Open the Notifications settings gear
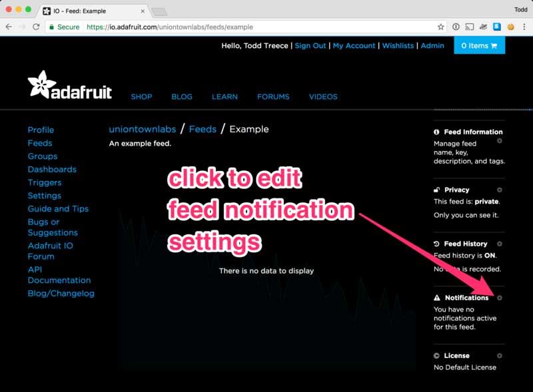Screen dimensions: 533x392 coord(500,299)
